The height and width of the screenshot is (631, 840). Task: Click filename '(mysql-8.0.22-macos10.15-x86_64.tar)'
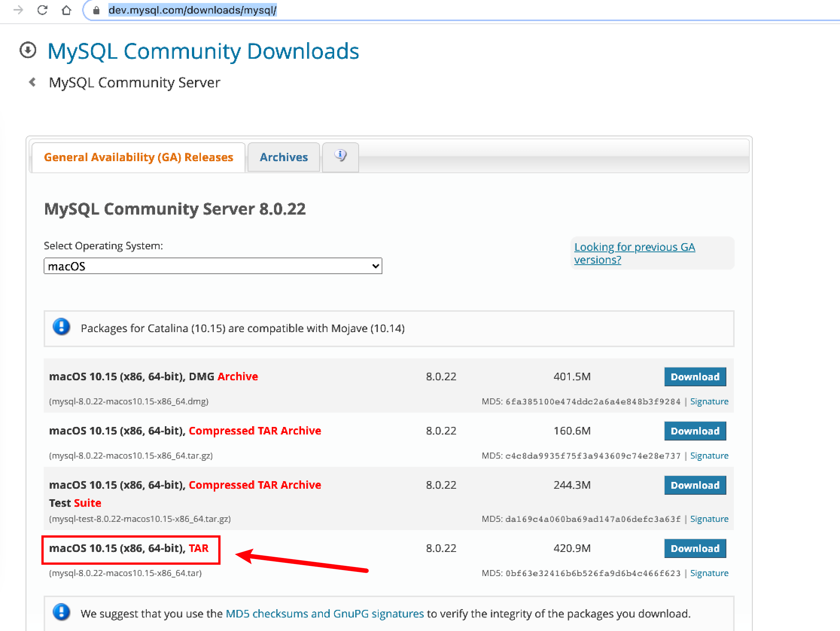tap(125, 573)
